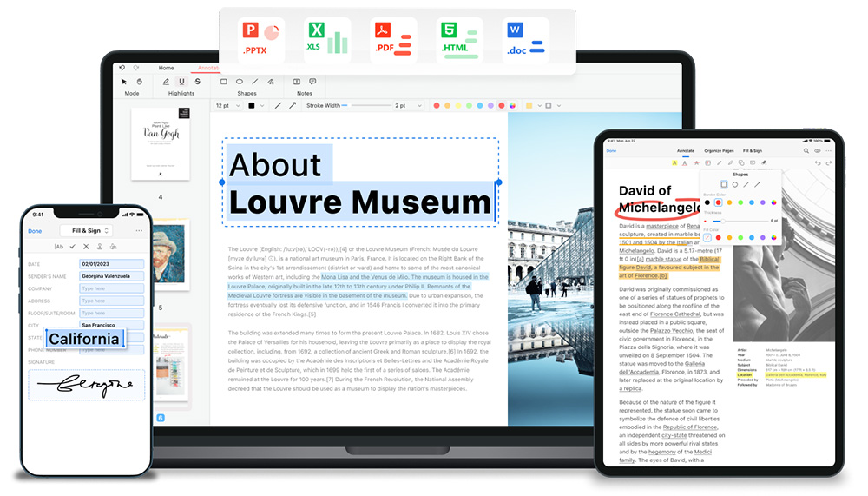This screenshot has height=496, width=868.
Task: Select the strikethrough tool on laptop toolbar
Action: click(197, 82)
